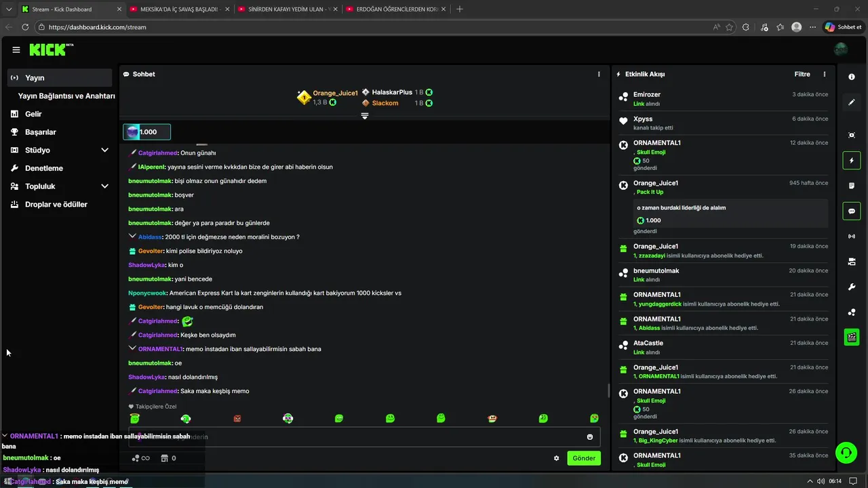The image size is (868, 488).
Task: Toggle the chat bubble panel icon in sidebar
Action: (x=852, y=211)
